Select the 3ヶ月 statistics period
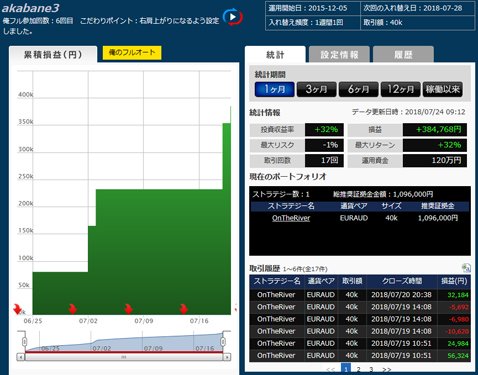 tap(316, 89)
